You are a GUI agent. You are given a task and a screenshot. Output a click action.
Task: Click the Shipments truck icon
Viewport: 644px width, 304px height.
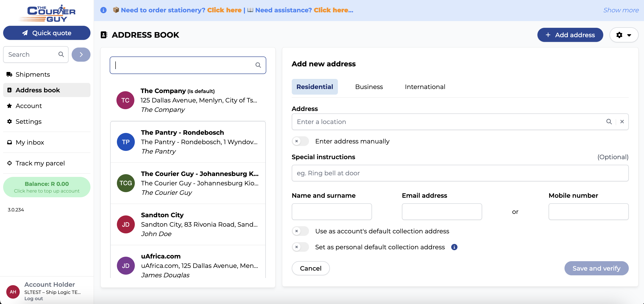9,74
